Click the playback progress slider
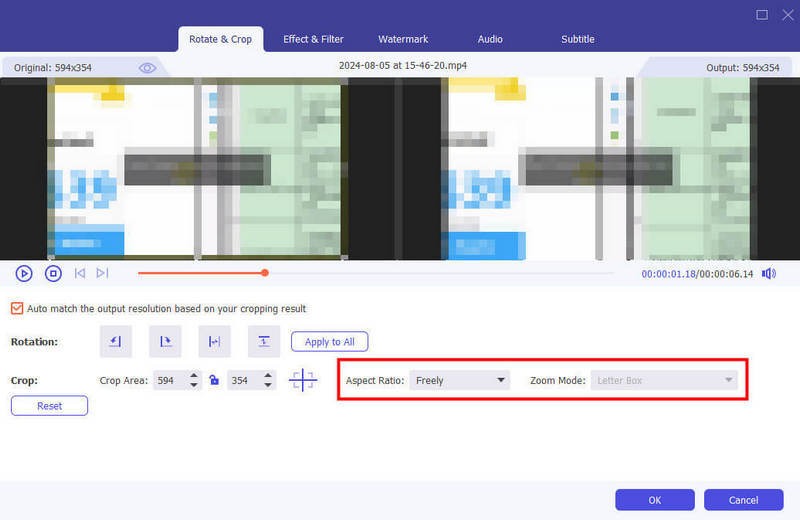Viewport: 800px width, 520px height. pos(375,273)
